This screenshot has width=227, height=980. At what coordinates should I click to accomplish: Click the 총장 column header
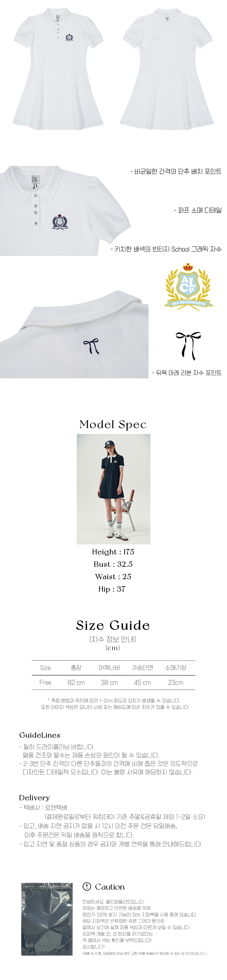(76, 668)
